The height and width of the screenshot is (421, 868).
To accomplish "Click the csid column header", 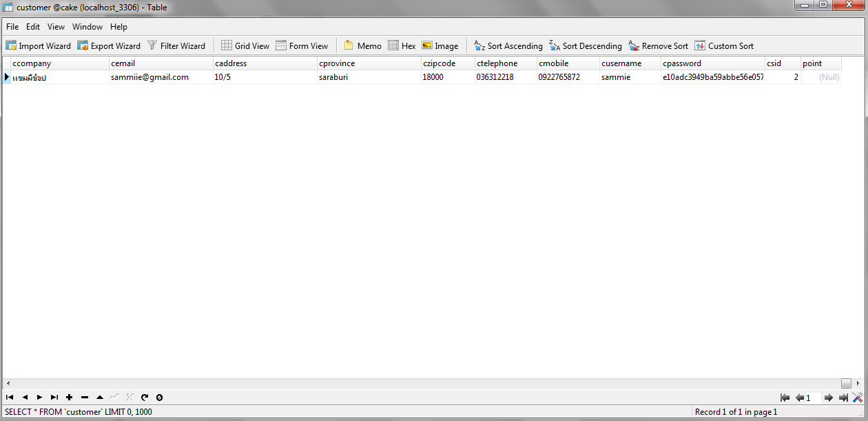I will pos(783,63).
